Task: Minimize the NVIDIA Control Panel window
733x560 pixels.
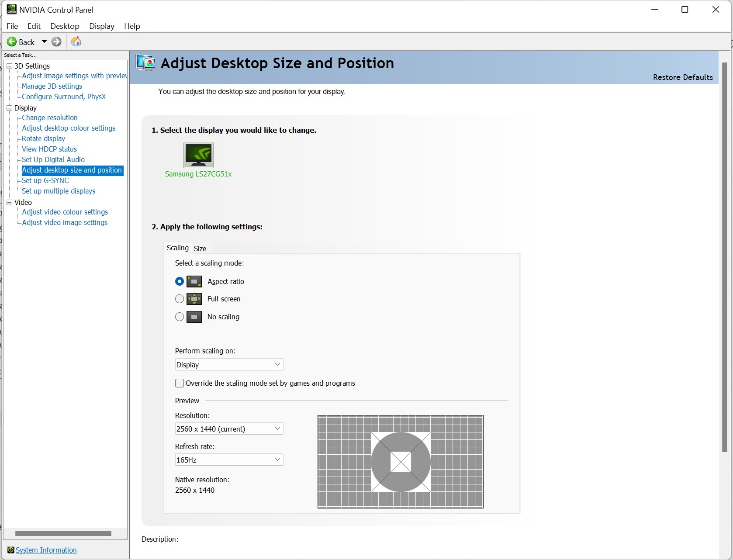Action: 654,10
